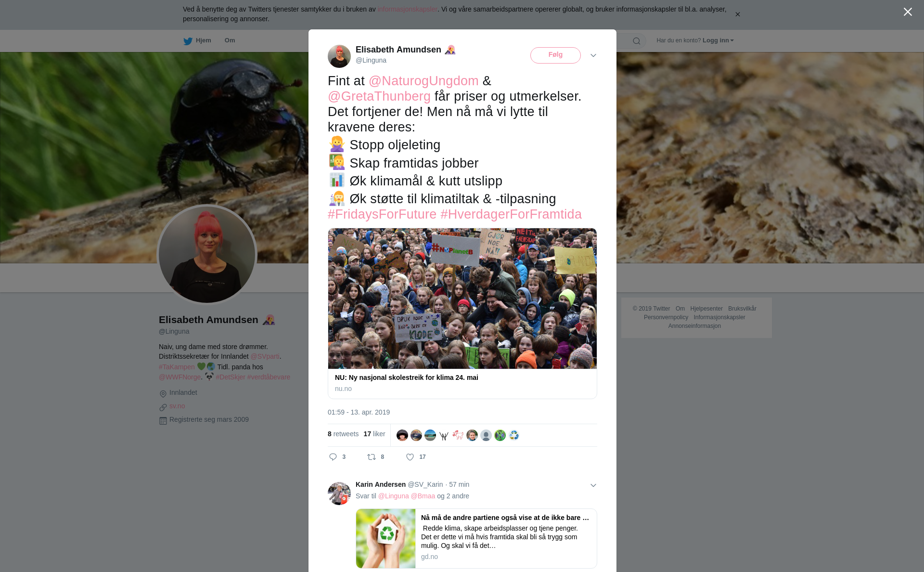Click the Twitter bird Hjem icon

pos(188,41)
